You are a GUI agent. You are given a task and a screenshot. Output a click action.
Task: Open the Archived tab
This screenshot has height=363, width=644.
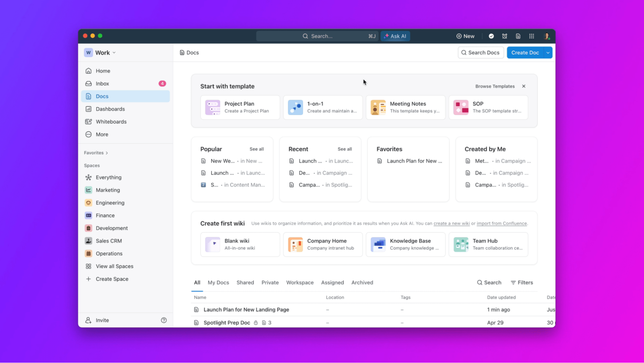[x=362, y=282]
